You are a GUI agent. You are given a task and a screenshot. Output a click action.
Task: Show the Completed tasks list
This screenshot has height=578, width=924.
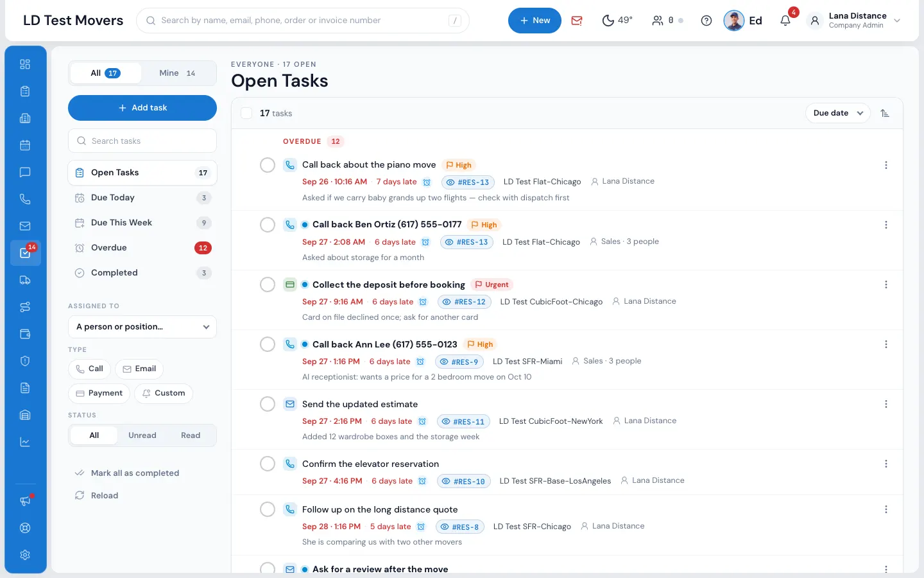coord(142,273)
